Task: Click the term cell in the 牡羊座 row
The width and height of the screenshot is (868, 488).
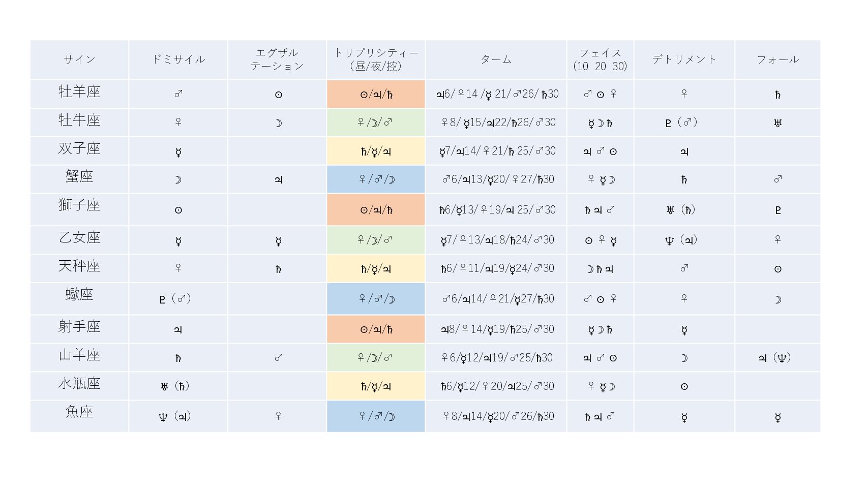Action: [x=496, y=94]
